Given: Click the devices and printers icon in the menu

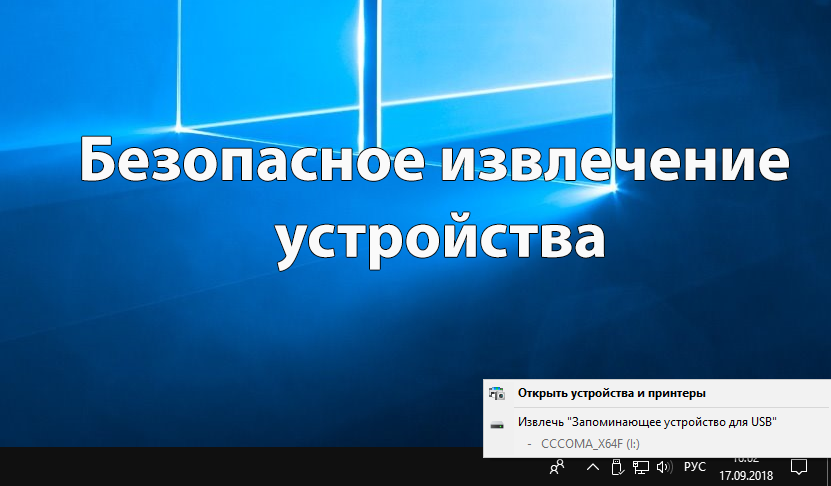Looking at the screenshot, I should point(497,393).
